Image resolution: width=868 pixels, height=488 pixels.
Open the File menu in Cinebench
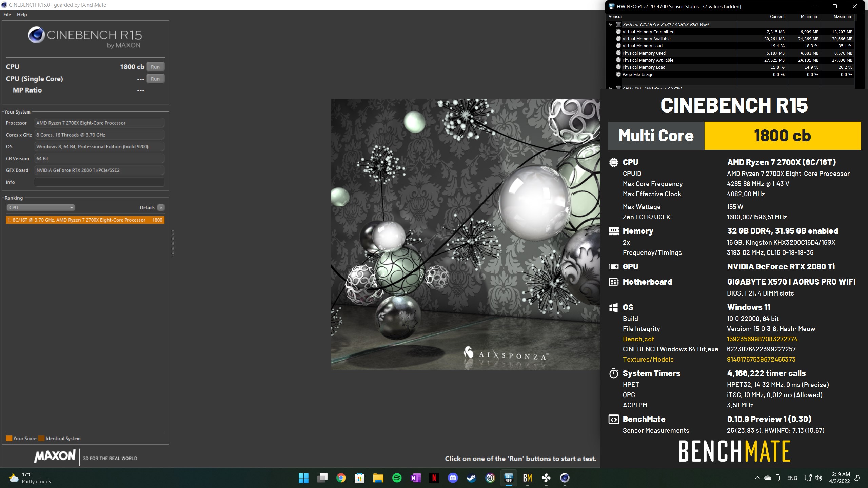pyautogui.click(x=7, y=15)
